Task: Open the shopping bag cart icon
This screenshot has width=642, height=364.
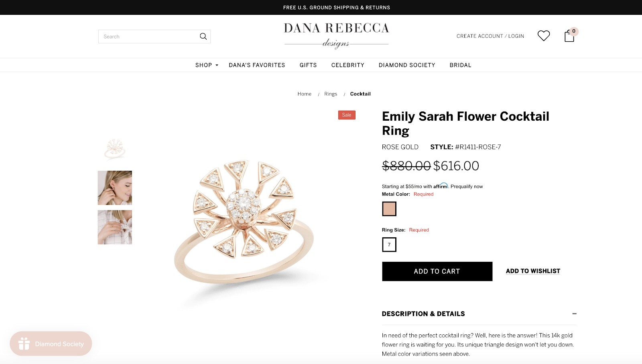Action: (x=569, y=36)
